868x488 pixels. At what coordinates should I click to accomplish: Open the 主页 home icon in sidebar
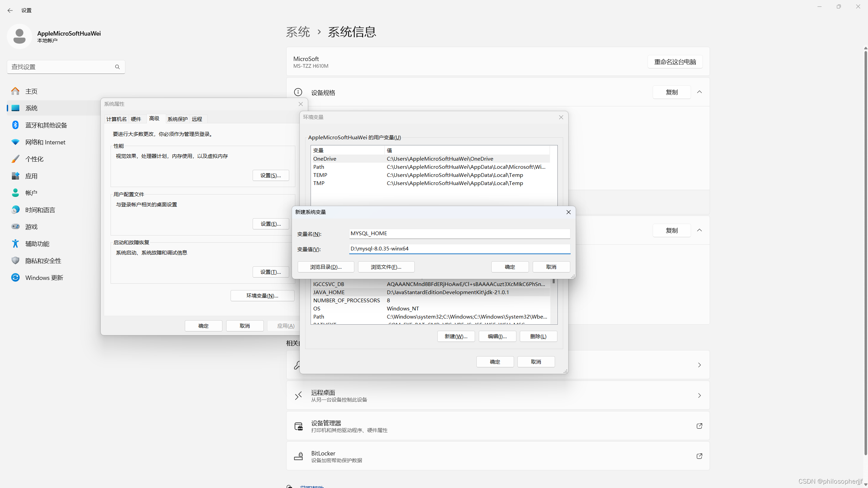tap(15, 91)
